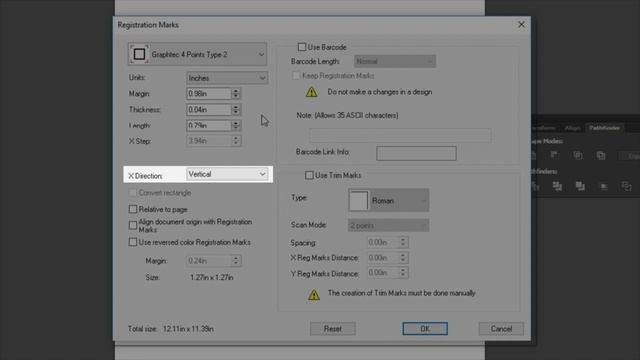Click the Merge pathfinder icon

[580, 186]
